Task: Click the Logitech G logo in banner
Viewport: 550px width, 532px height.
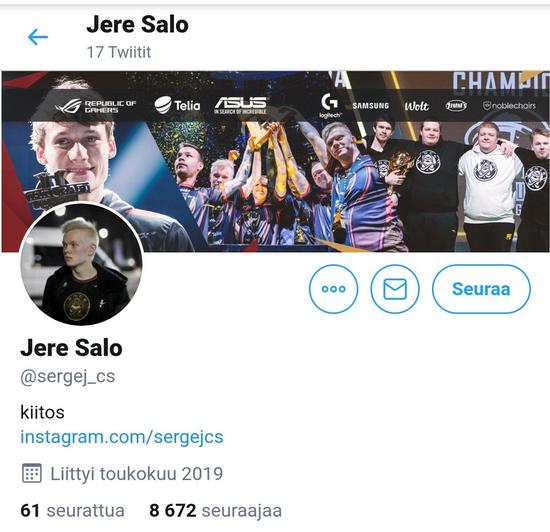Action: pos(330,106)
